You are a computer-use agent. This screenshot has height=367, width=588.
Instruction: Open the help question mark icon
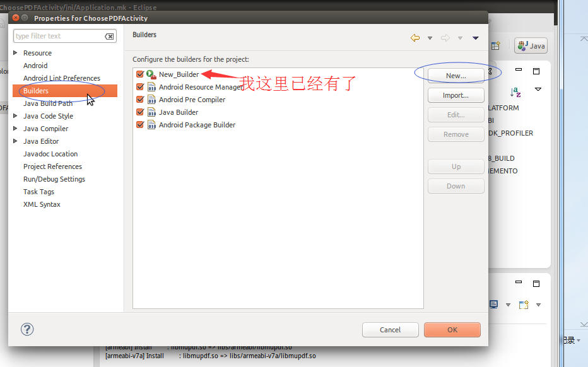[x=27, y=330]
